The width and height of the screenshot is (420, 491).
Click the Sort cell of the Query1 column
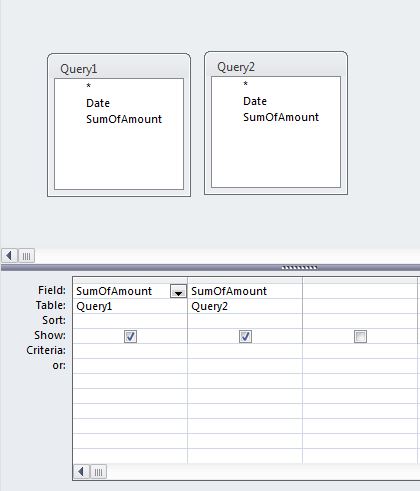click(x=130, y=321)
